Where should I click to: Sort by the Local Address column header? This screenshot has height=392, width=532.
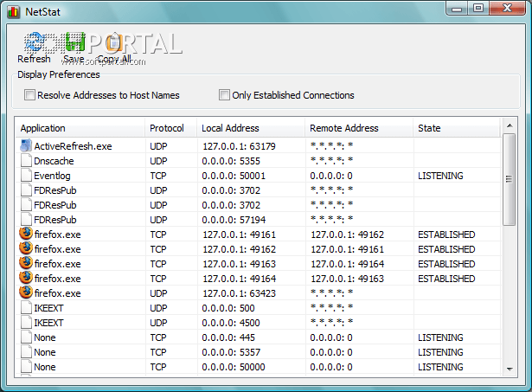[251, 128]
